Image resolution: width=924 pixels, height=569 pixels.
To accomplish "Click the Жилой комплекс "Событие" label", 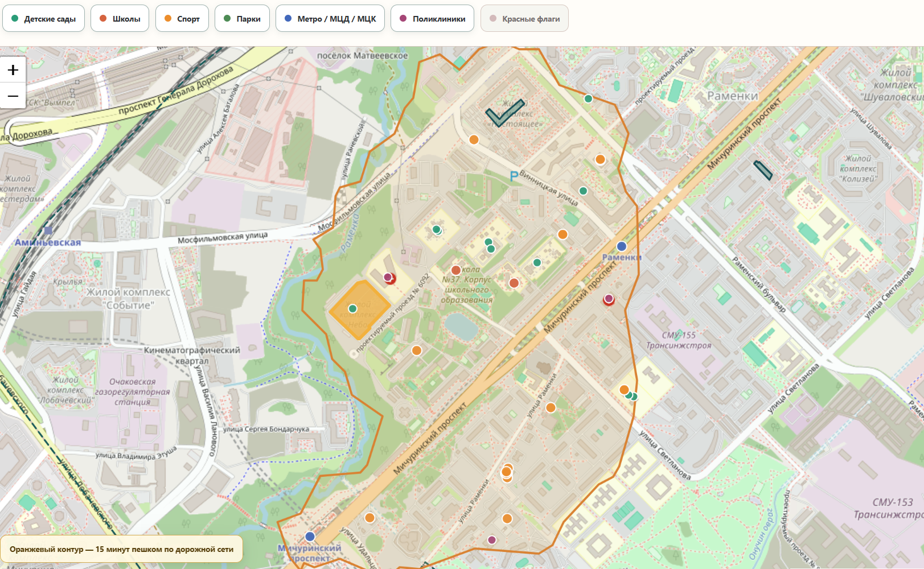I will (128, 299).
